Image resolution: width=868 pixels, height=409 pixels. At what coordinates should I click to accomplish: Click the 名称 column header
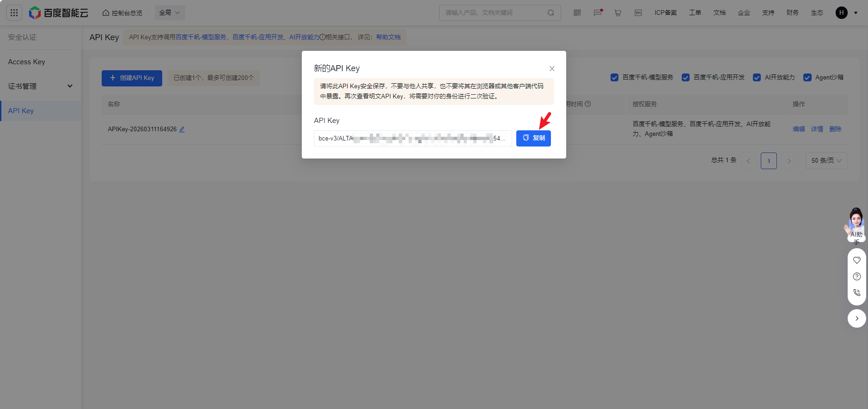coord(114,104)
